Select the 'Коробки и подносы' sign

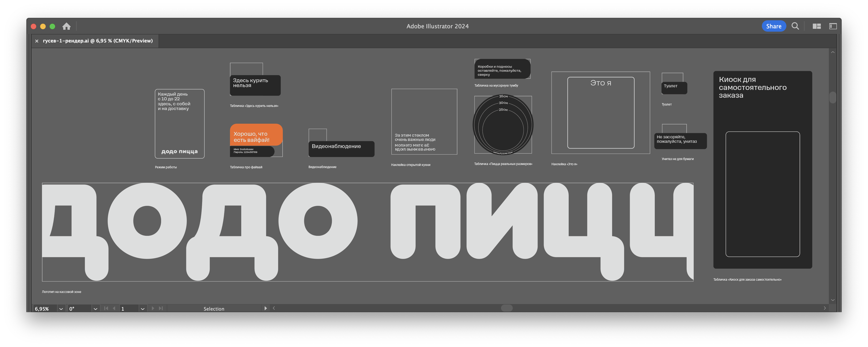(x=502, y=69)
